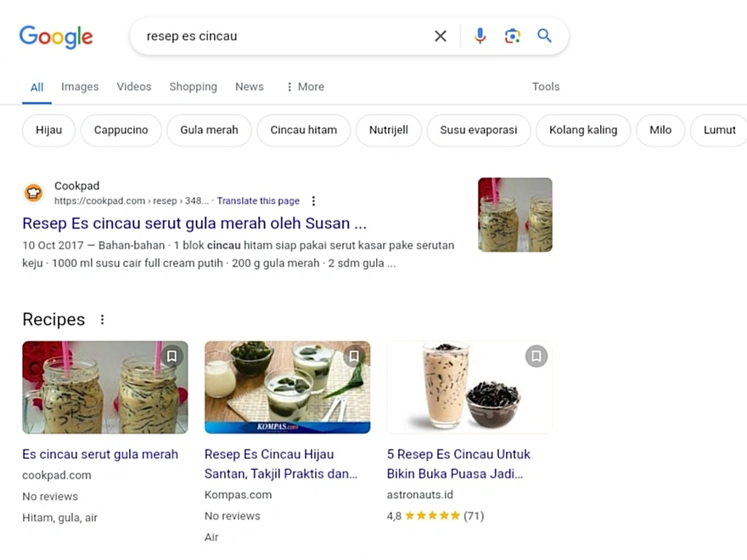Click 'Hitam, gula, air' ingredients text
This screenshot has height=560, width=747.
tap(59, 518)
